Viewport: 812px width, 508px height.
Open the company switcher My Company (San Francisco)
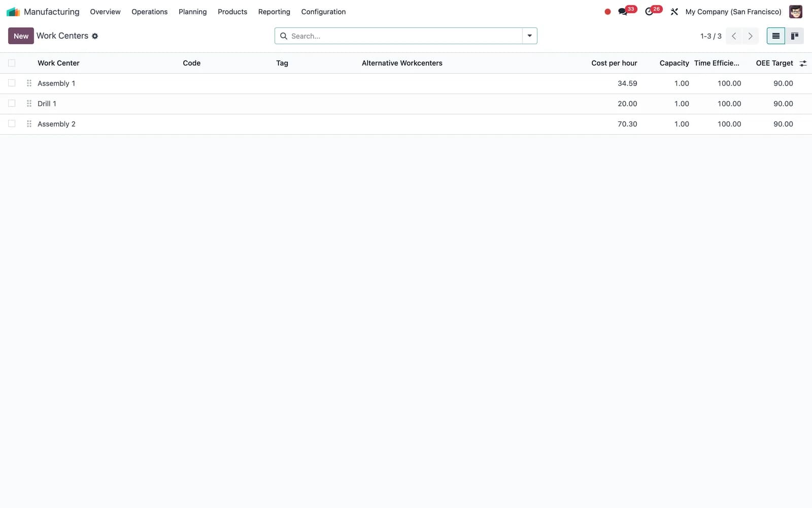pos(733,12)
